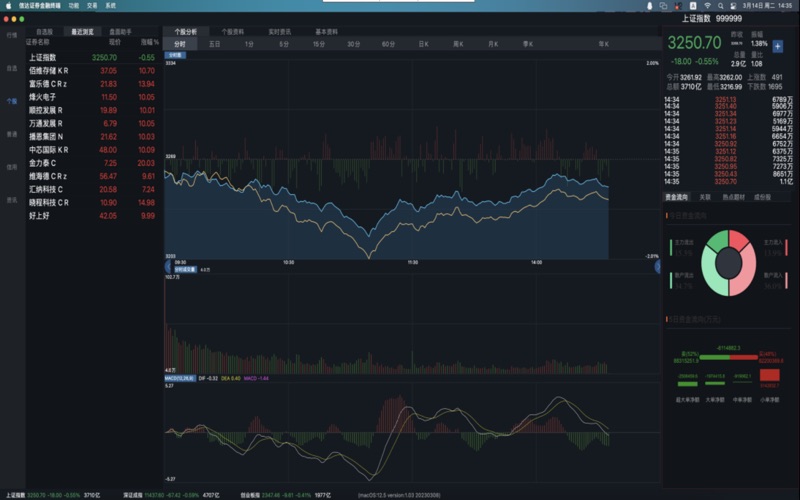The width and height of the screenshot is (800, 500).
Task: Switch to the 个股资料 tab
Action: pyautogui.click(x=232, y=32)
